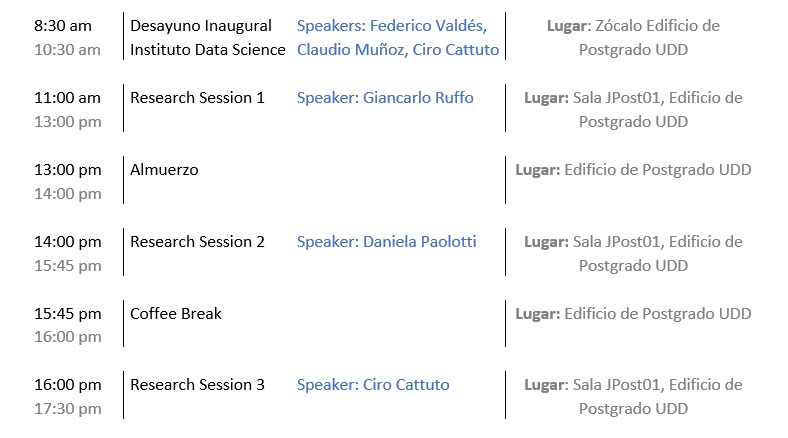This screenshot has height=438, width=788.
Task: Click the Research Session 1 title
Action: (x=197, y=98)
